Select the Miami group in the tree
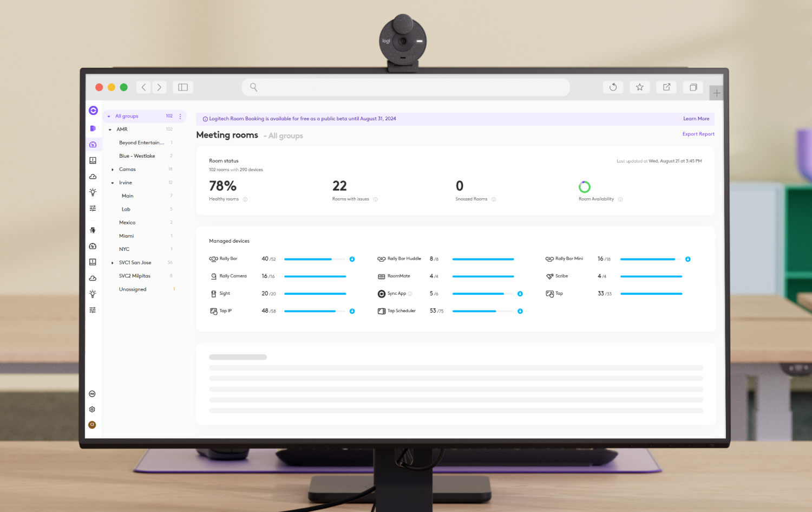 127,236
